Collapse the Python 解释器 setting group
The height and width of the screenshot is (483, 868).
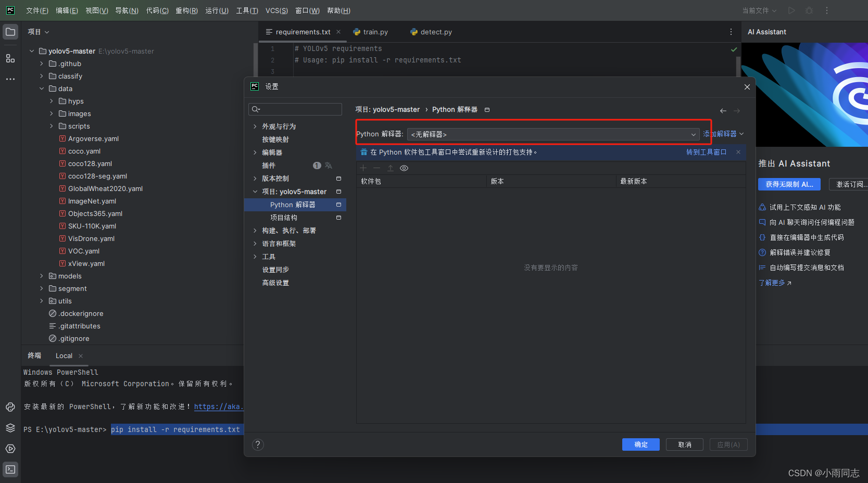coord(255,192)
